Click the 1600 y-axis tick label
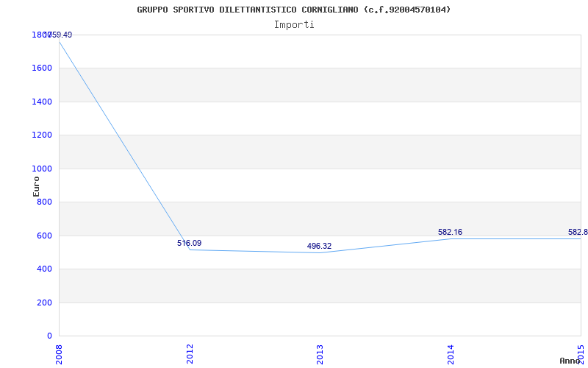The image size is (588, 368). (42, 68)
